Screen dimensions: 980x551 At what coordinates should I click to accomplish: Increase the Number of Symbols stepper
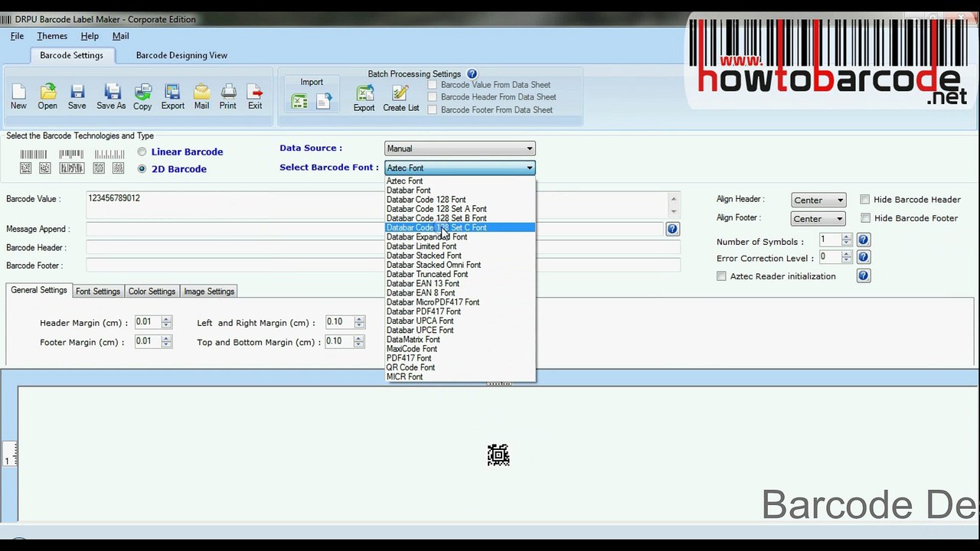coord(847,237)
